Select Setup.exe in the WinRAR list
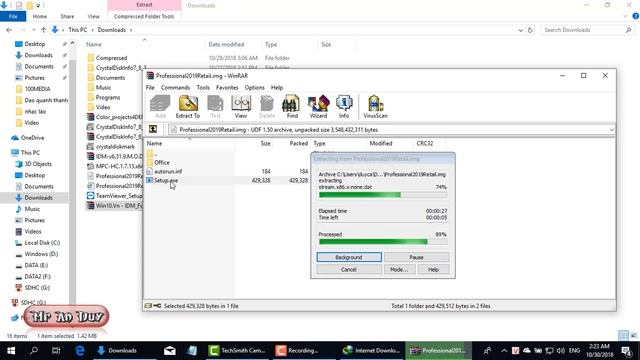Image resolution: width=640 pixels, height=360 pixels. point(166,180)
